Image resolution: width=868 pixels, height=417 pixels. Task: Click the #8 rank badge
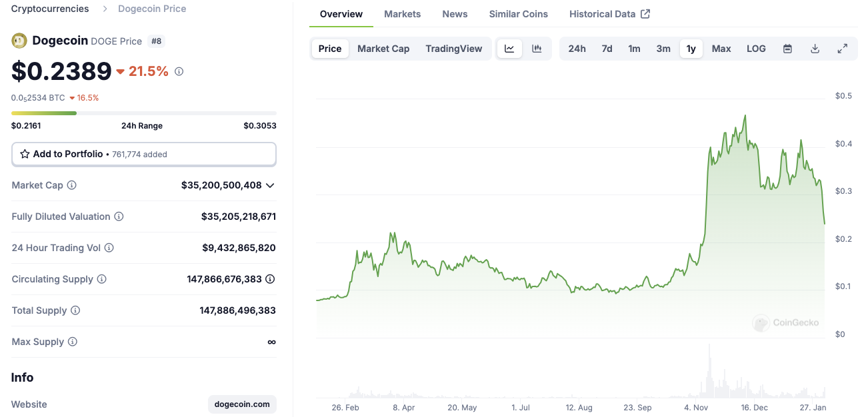156,41
